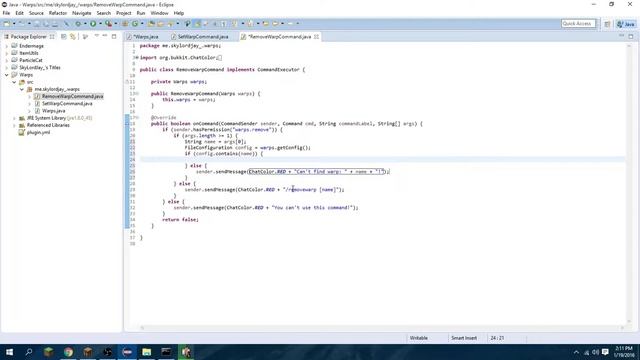Collapse the me.skylordjay_.warps package

pyautogui.click(x=22, y=89)
